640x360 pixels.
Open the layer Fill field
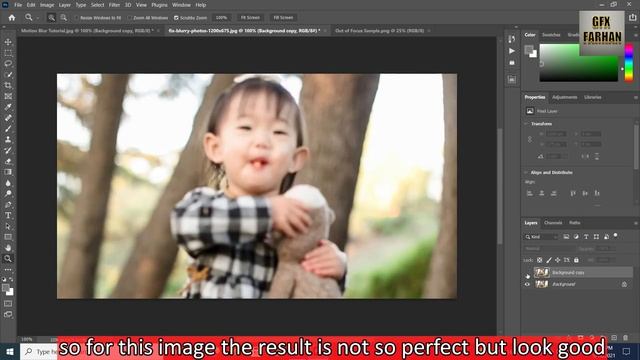pos(605,260)
